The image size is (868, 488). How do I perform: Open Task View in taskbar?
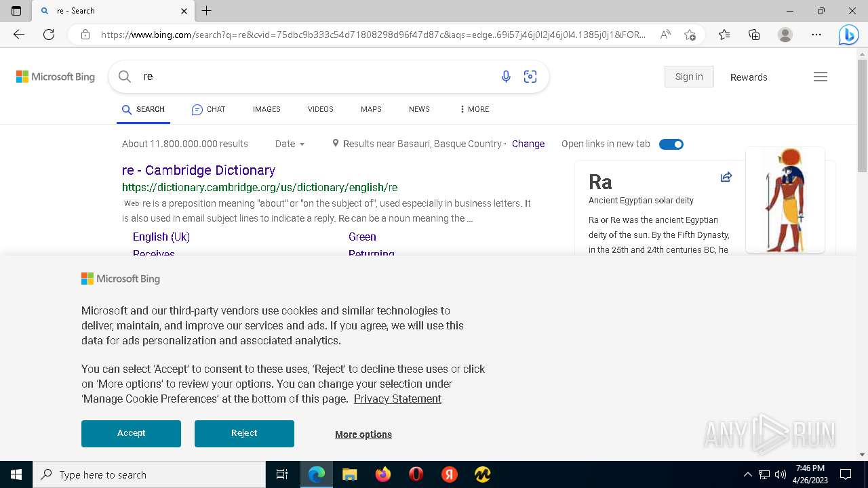tap(282, 474)
